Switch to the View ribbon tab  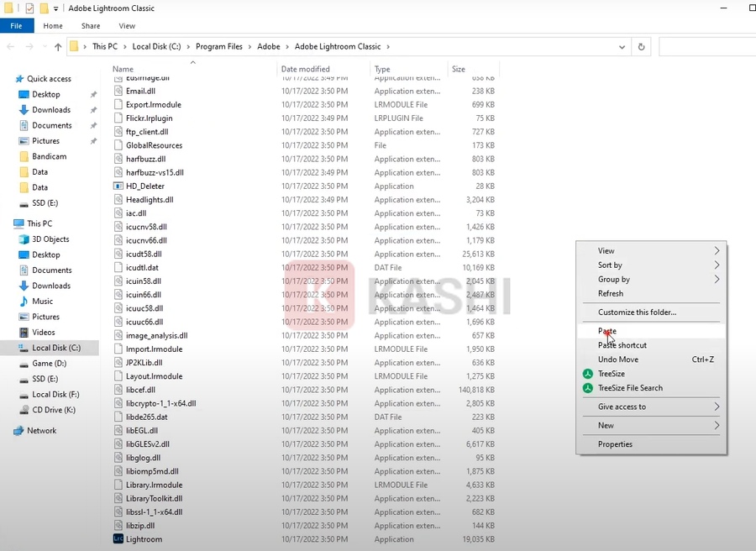pos(127,26)
